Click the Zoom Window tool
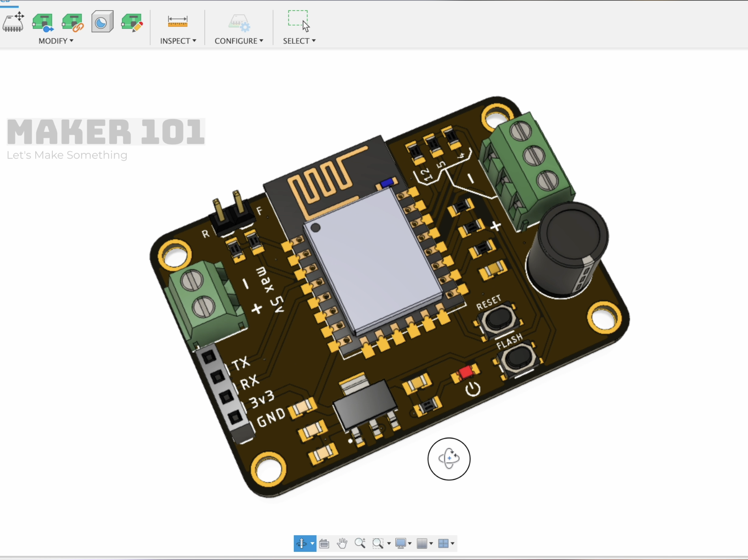 coord(378,543)
